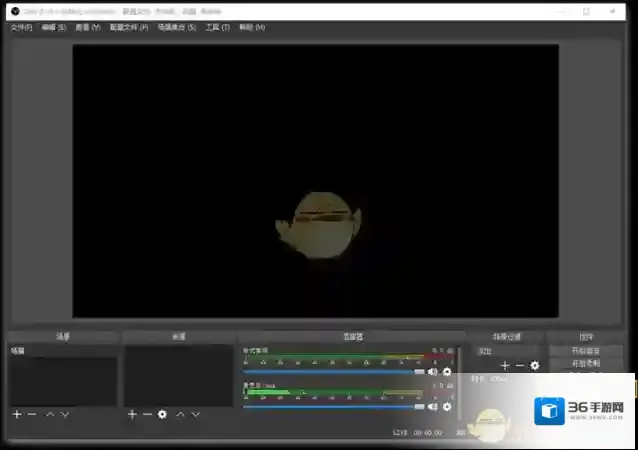Screen dimensions: 638x450
Task: Add a scene transition with the plus icon
Action: [505, 366]
